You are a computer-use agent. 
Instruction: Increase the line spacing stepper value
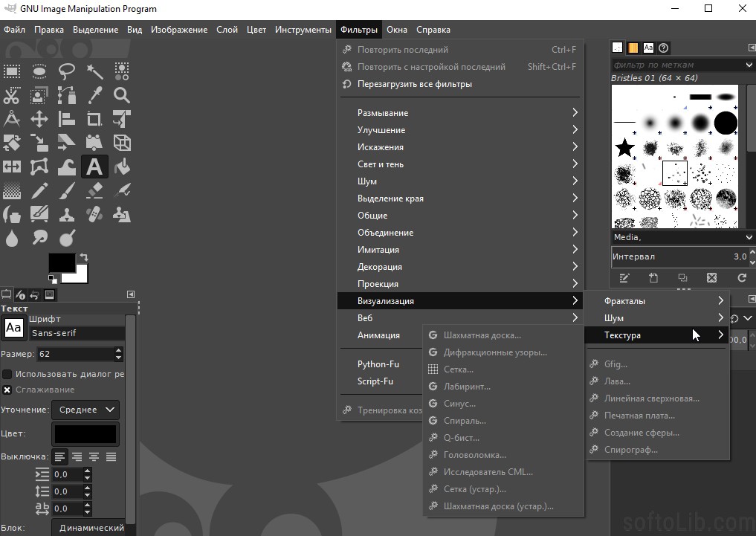pyautogui.click(x=87, y=488)
